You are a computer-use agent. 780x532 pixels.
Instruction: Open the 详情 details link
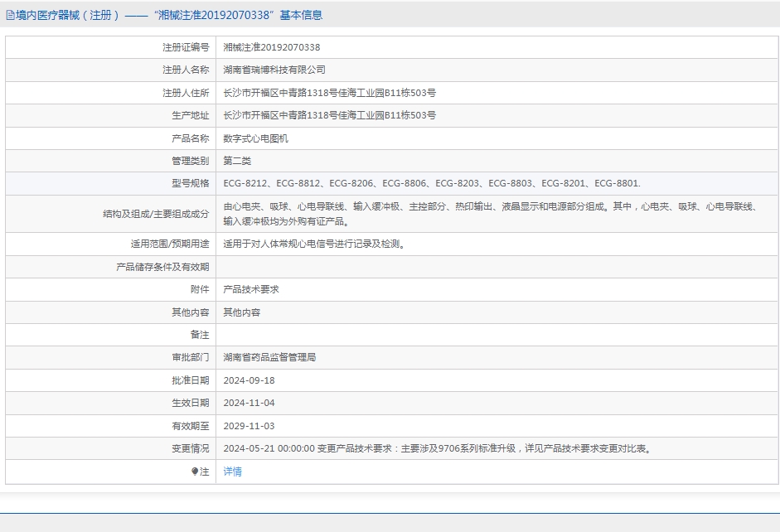pos(232,472)
